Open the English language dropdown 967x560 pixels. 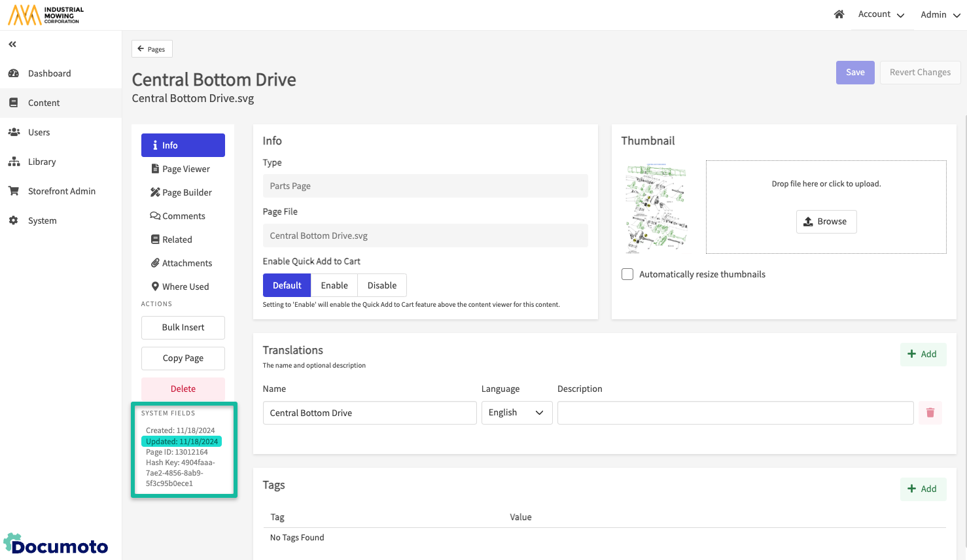point(516,413)
